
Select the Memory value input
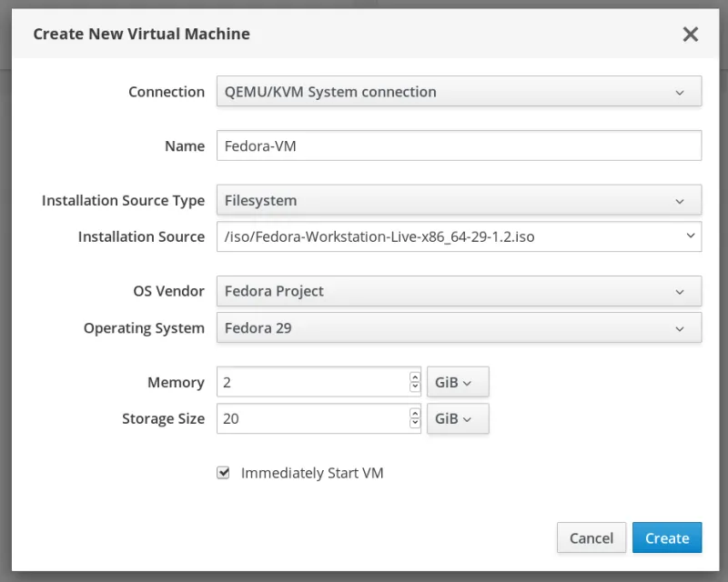(309, 382)
